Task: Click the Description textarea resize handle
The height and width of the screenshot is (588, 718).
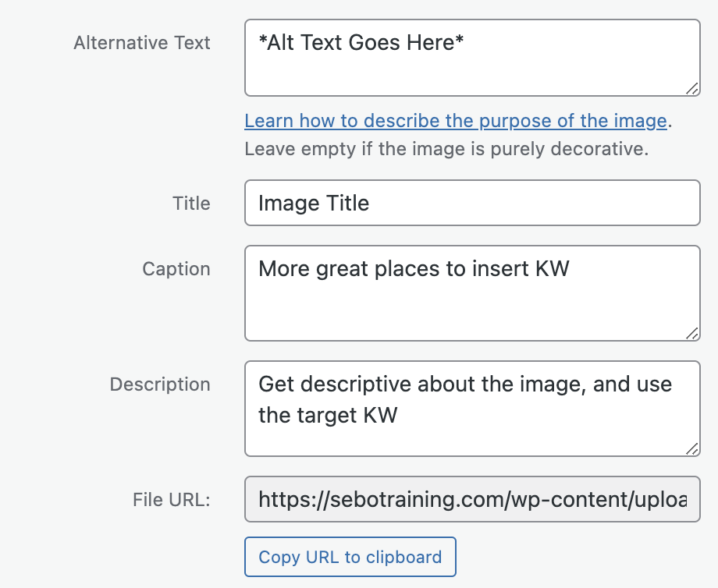Action: click(691, 448)
